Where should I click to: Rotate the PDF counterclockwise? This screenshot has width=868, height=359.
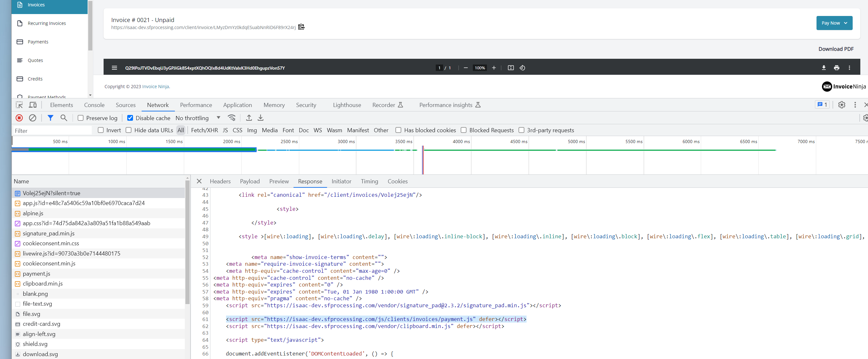pos(522,68)
